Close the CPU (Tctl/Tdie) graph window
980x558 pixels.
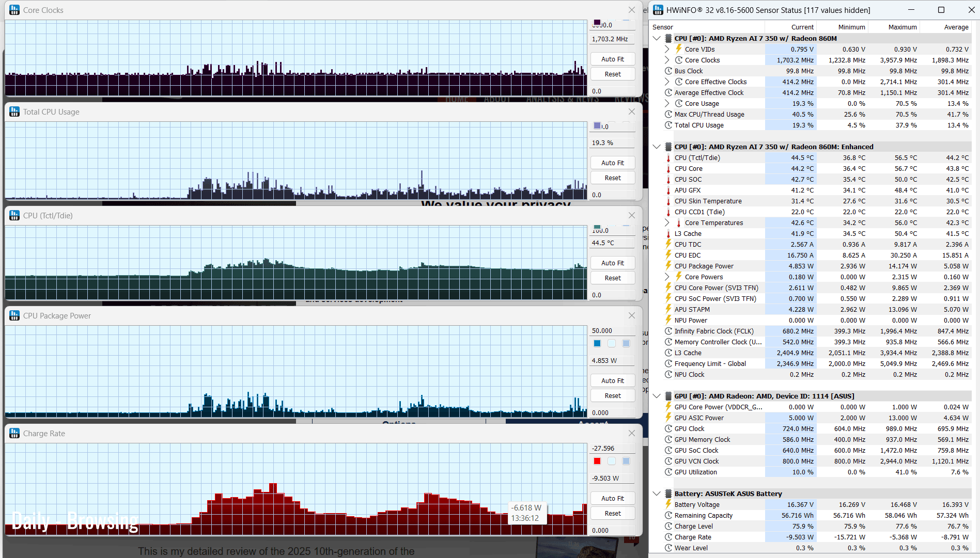tap(631, 215)
